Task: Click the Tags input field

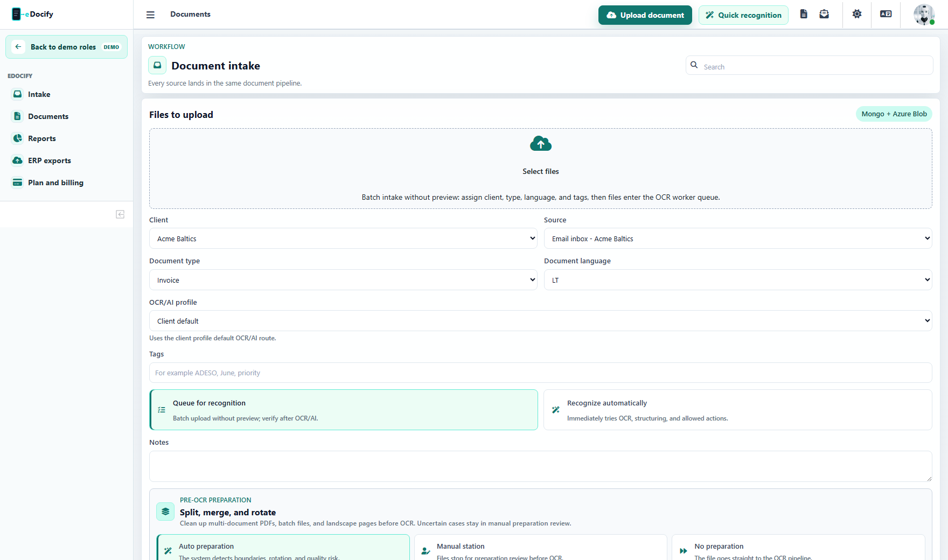Action: [541, 373]
